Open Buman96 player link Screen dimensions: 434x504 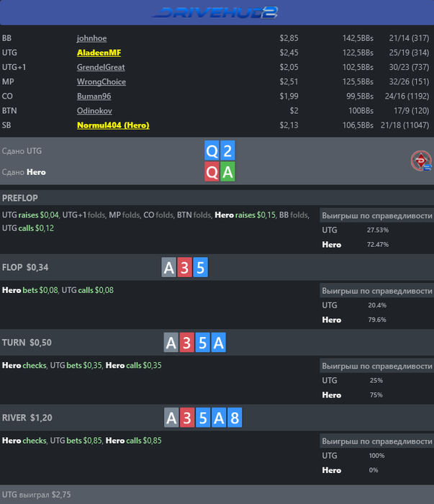pos(94,96)
